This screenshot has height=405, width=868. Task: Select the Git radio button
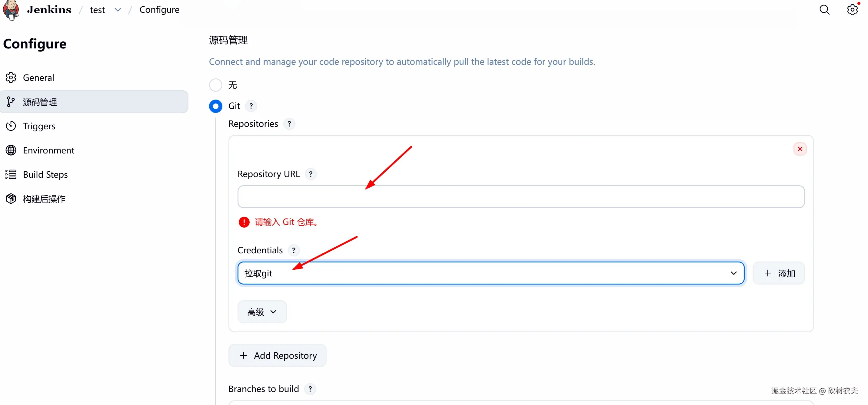click(x=216, y=106)
